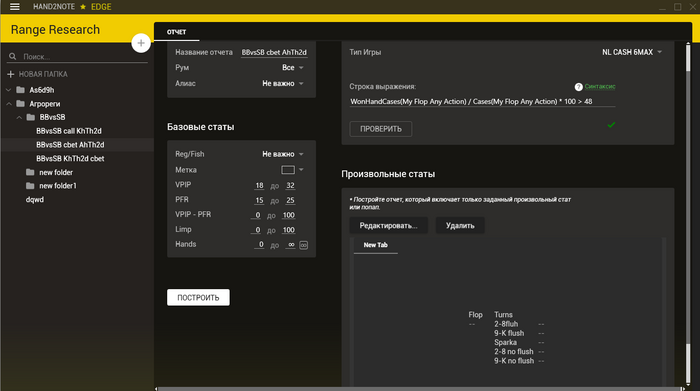Click the new folder1 folder icon
Image resolution: width=700 pixels, height=391 pixels.
30,185
